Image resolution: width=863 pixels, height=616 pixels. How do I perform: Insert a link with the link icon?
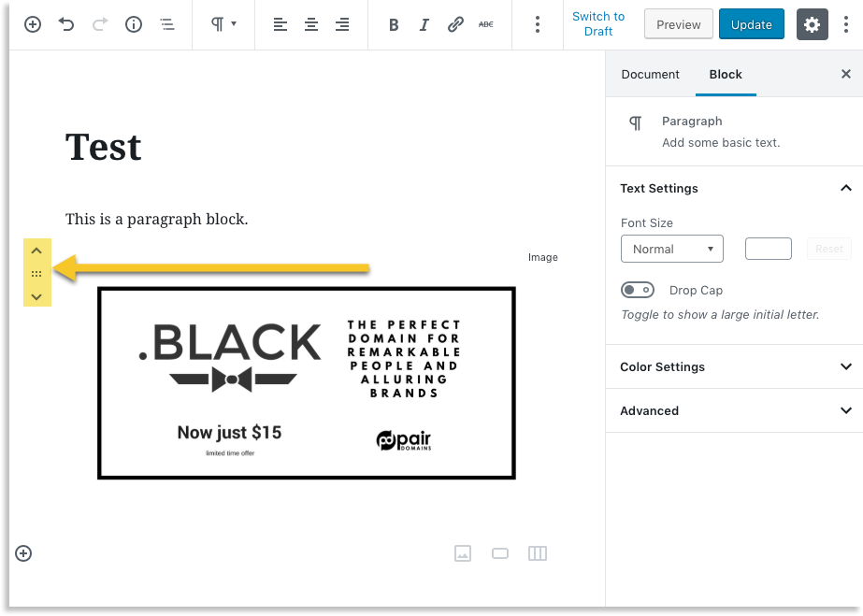[x=455, y=25]
